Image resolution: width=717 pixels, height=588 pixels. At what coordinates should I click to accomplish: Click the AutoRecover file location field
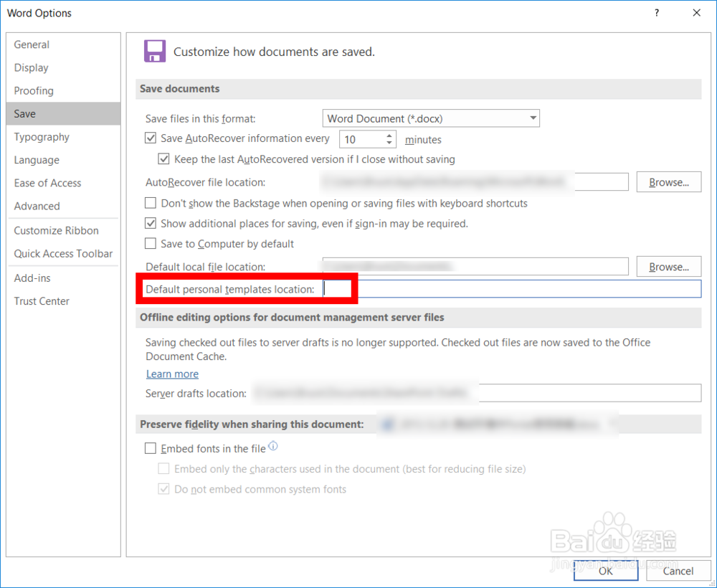(x=475, y=182)
